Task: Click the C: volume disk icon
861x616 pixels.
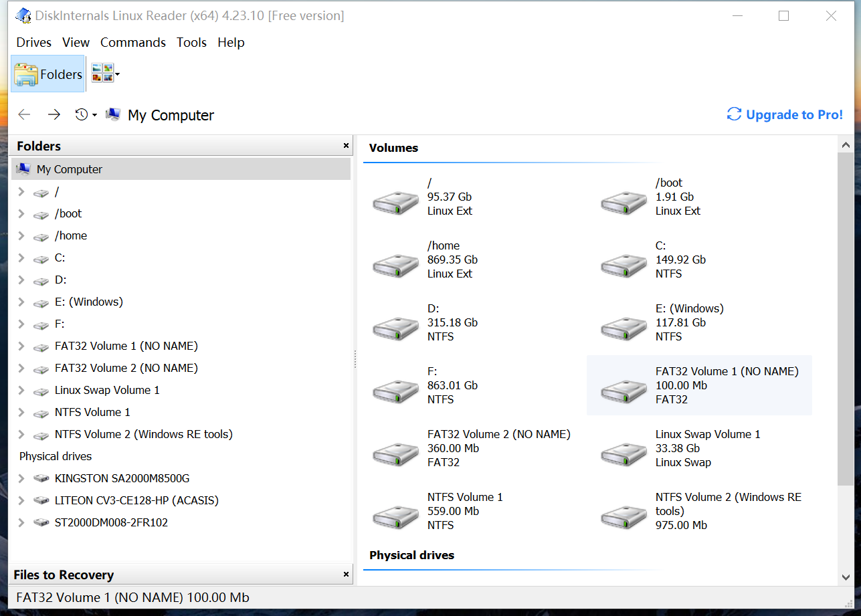Action: point(624,266)
